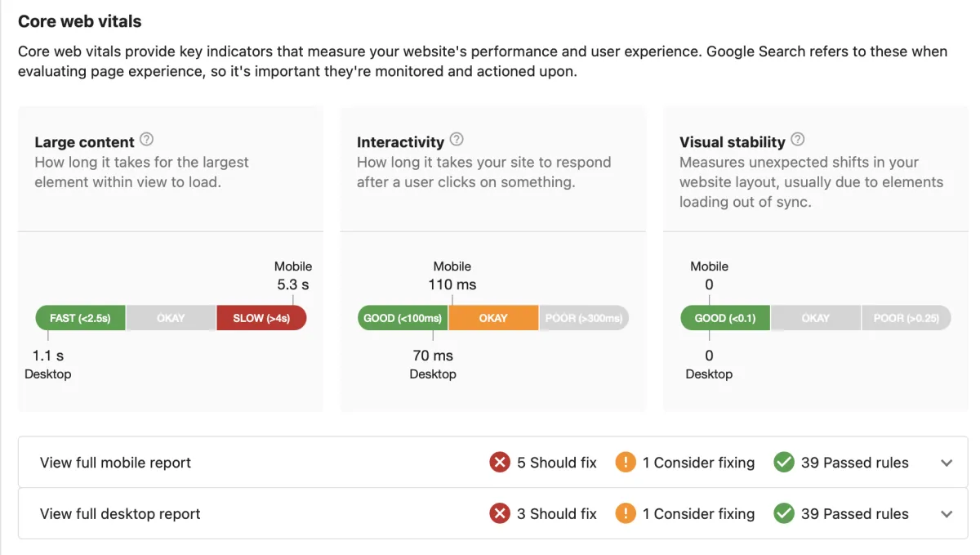Click the red X icon in mobile report row
The image size is (980, 555).
point(500,463)
